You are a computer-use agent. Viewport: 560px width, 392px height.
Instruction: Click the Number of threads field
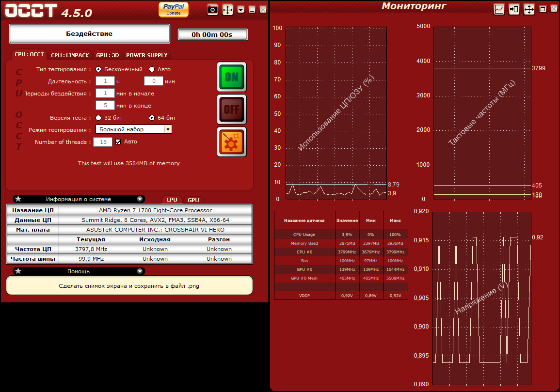click(103, 142)
